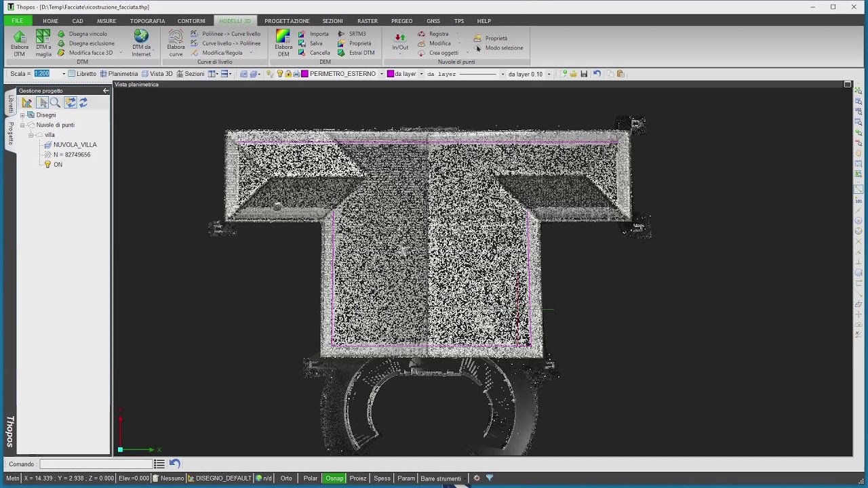Click Disegna vincolo

(x=82, y=34)
